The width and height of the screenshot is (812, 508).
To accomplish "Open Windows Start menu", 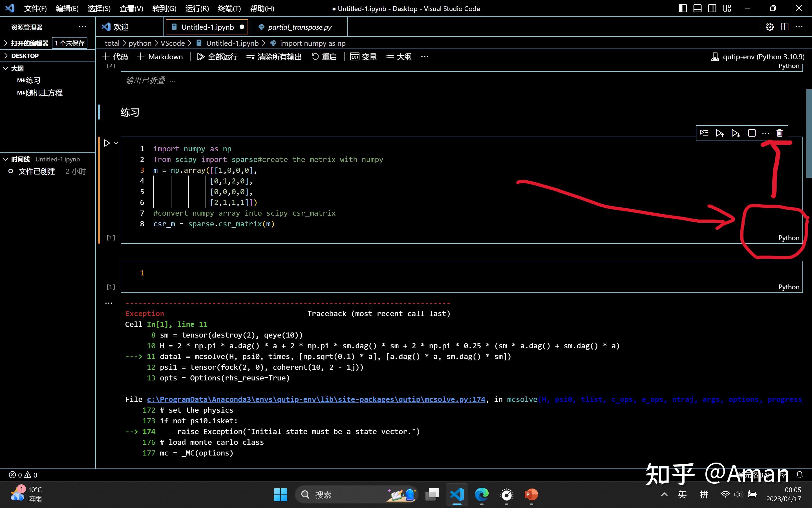I will click(280, 494).
